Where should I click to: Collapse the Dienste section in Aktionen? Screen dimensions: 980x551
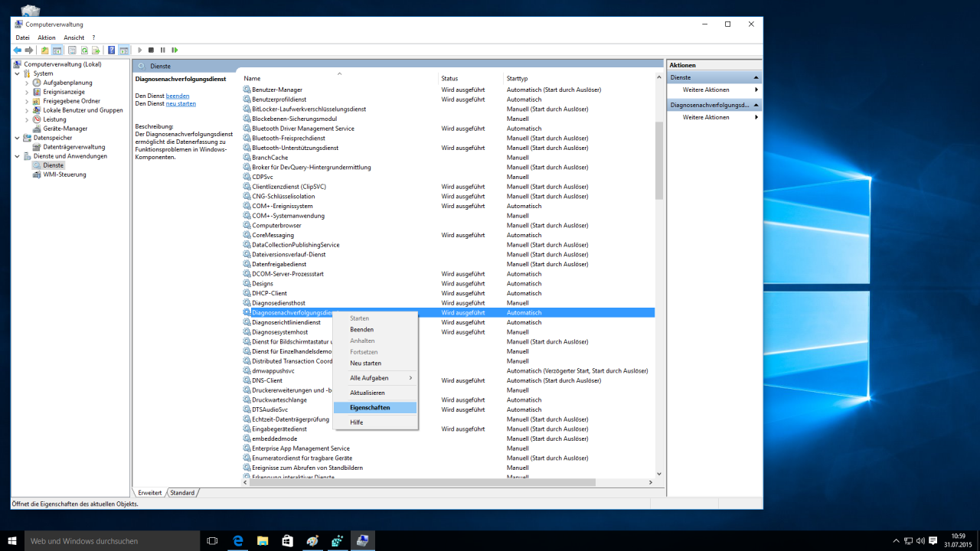(x=756, y=77)
